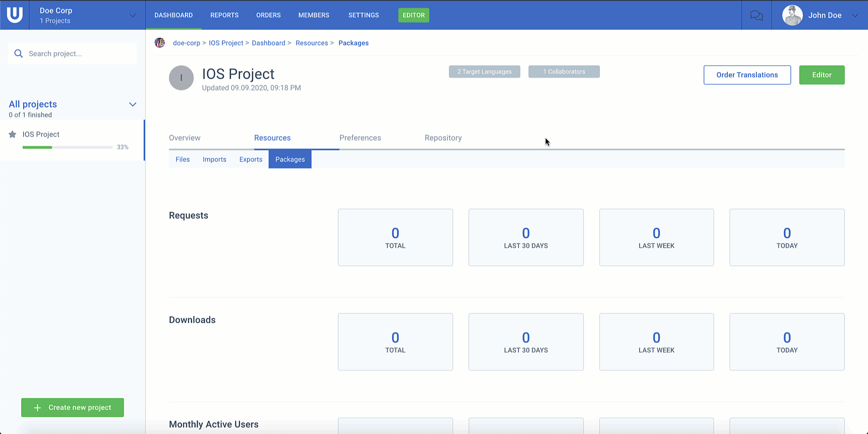Click the plus icon on Create new project

[x=38, y=408]
